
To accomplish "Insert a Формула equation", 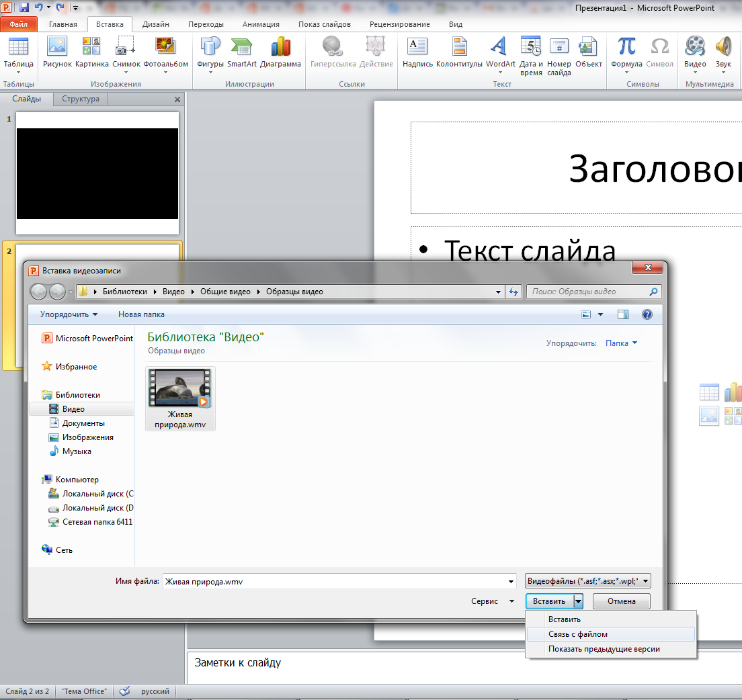I will (x=626, y=54).
